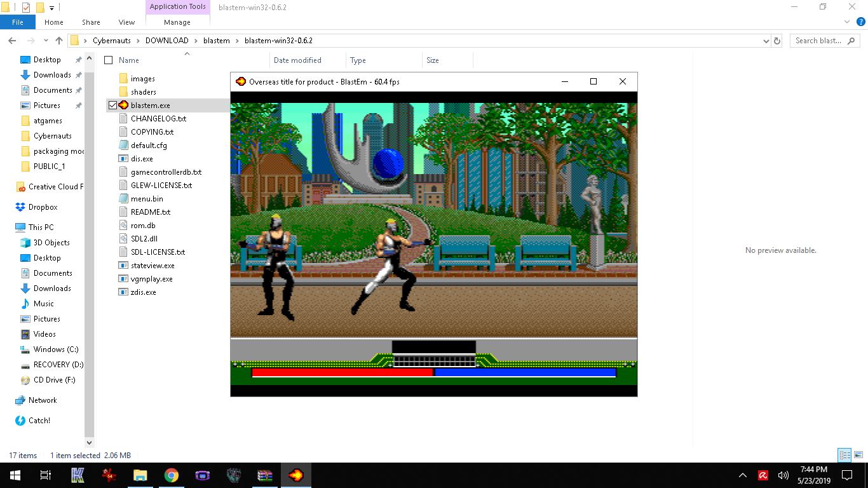Open Chrome from the taskbar

point(171,475)
